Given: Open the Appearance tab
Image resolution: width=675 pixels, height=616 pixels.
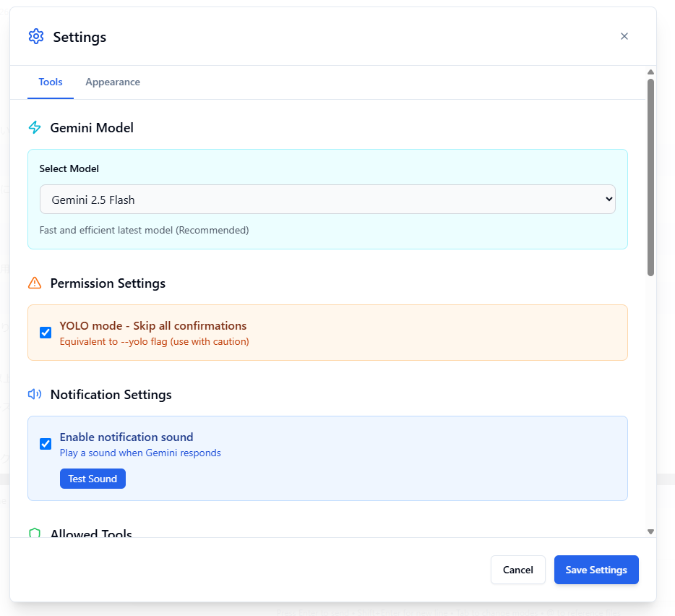Looking at the screenshot, I should pyautogui.click(x=113, y=82).
